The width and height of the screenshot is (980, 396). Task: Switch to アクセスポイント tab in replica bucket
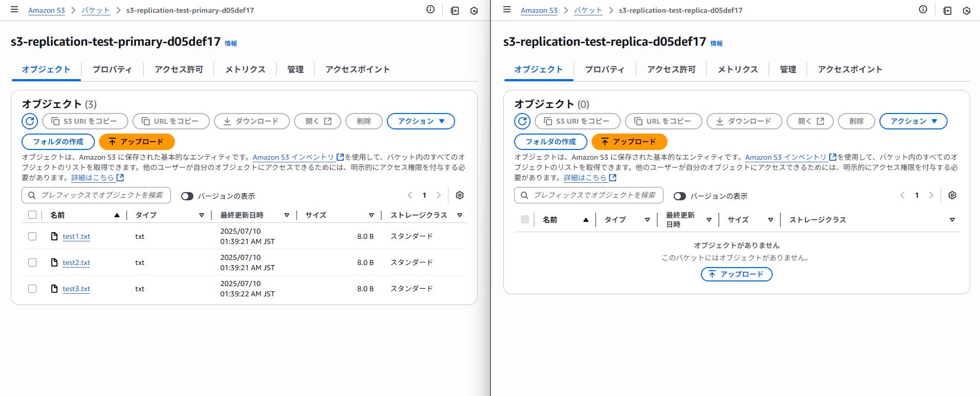point(850,69)
